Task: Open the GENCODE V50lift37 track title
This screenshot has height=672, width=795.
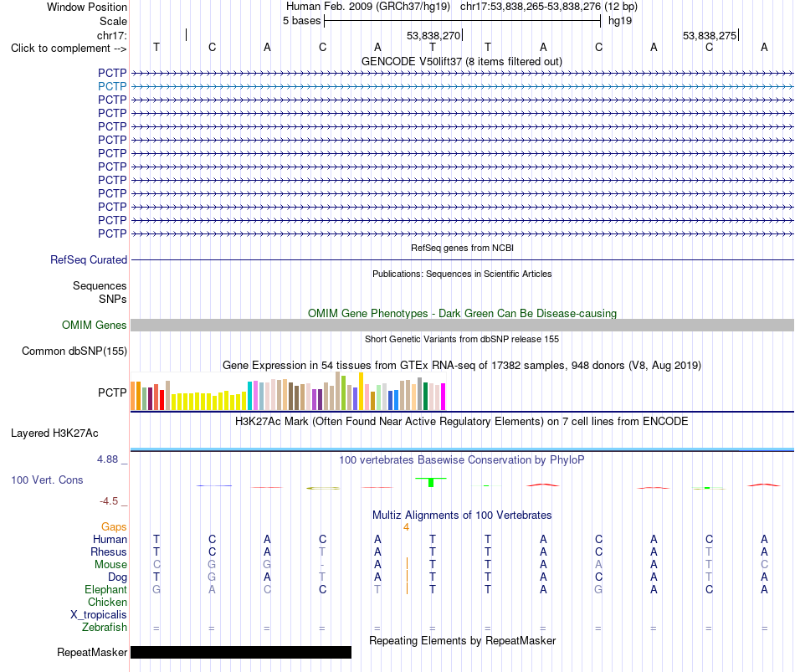Action: click(462, 61)
